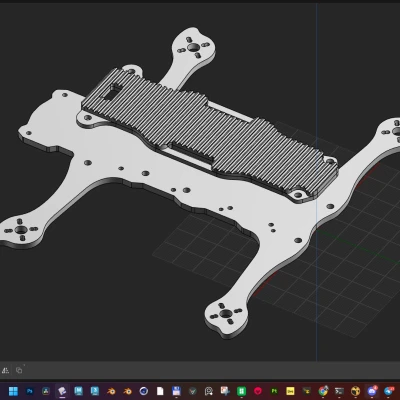Open Blender icon next to Cinema 4D icon
Image resolution: width=400 pixels, height=400 pixels.
[127, 391]
